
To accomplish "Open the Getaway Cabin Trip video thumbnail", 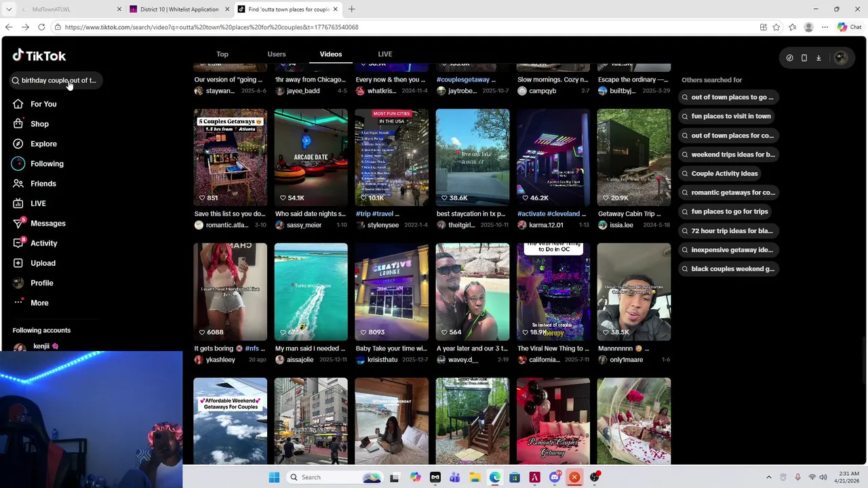I will pyautogui.click(x=634, y=157).
